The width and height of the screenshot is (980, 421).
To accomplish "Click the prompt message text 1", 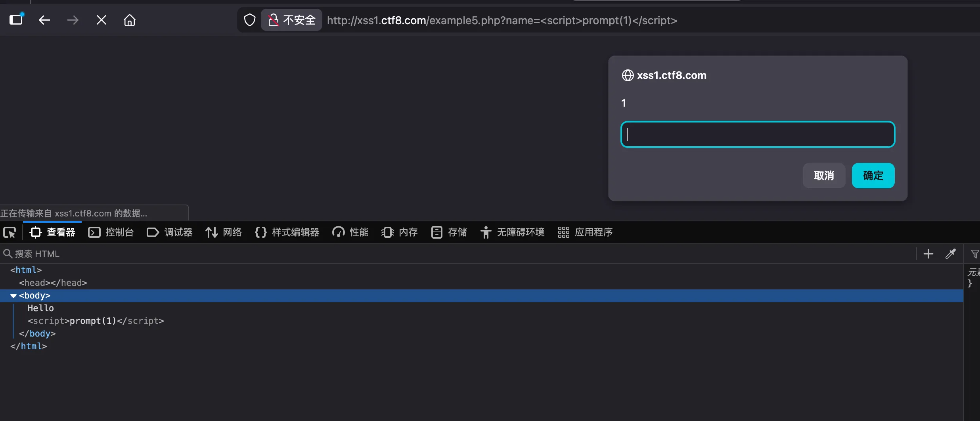I will click(624, 103).
